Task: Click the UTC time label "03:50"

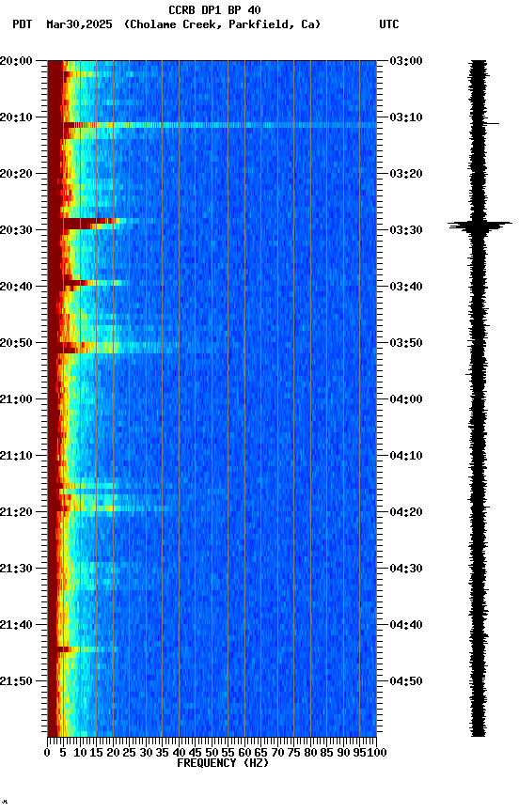Action: click(406, 343)
